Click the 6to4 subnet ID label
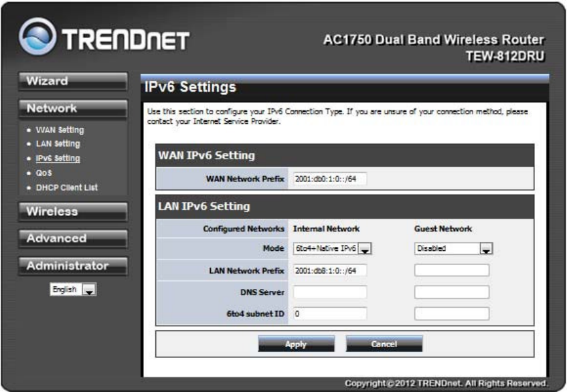 click(255, 314)
